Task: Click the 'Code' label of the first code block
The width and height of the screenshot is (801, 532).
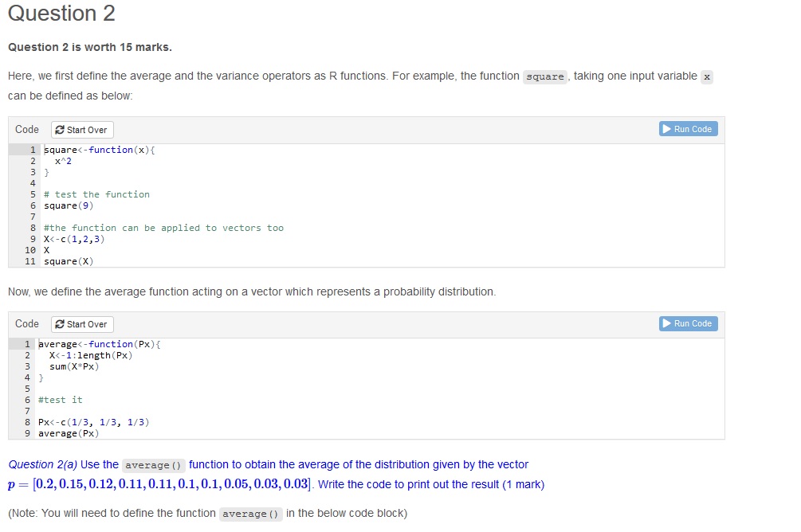Action: coord(27,129)
